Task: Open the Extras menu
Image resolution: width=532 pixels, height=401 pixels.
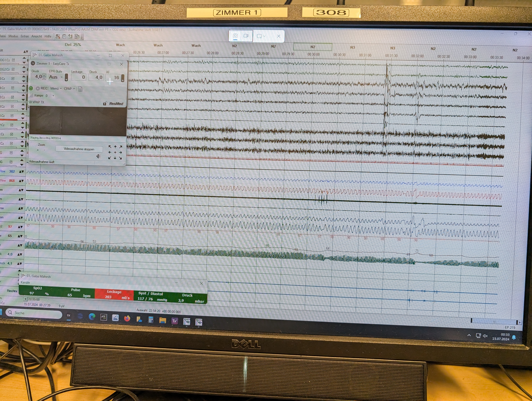Action: pyautogui.click(x=25, y=36)
